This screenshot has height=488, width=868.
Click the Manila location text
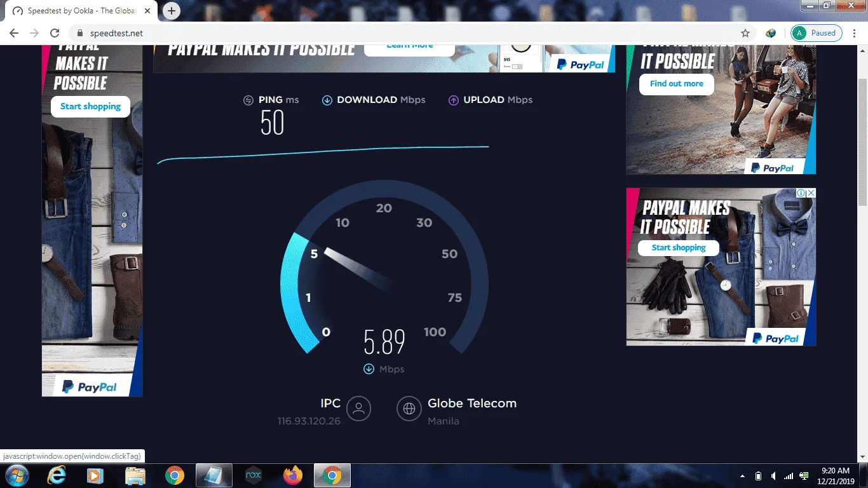pyautogui.click(x=444, y=421)
